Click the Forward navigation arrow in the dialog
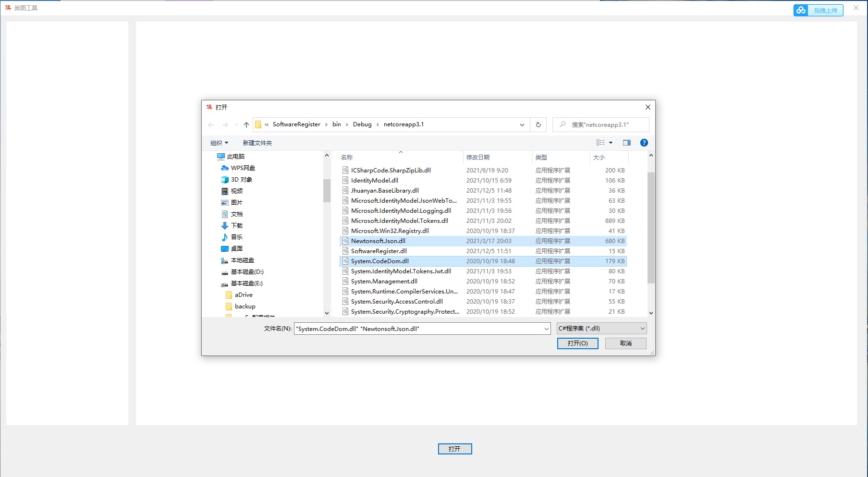 225,125
